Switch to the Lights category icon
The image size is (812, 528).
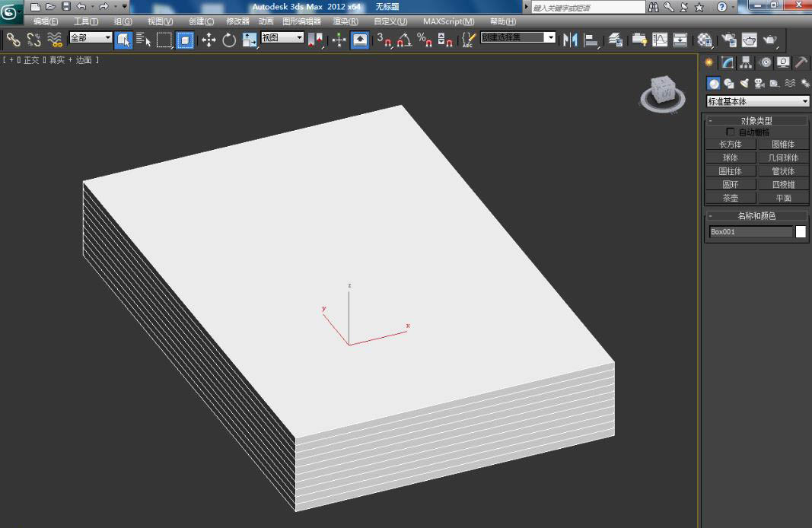[x=744, y=83]
